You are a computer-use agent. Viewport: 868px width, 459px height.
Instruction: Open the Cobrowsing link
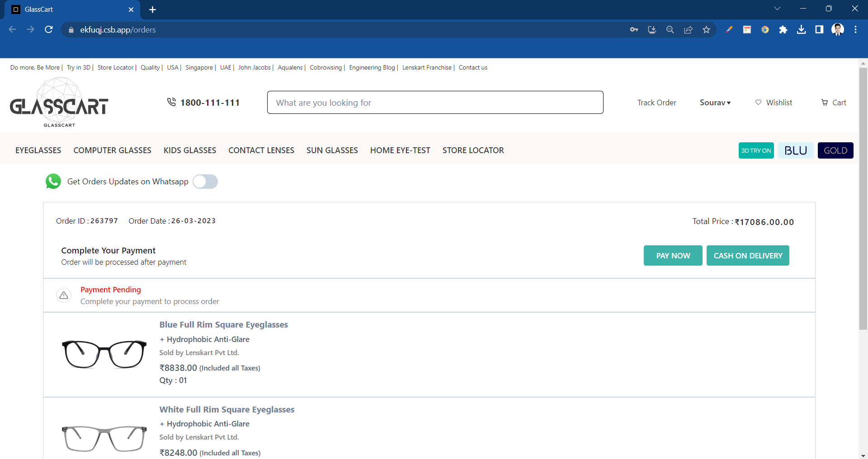(326, 67)
